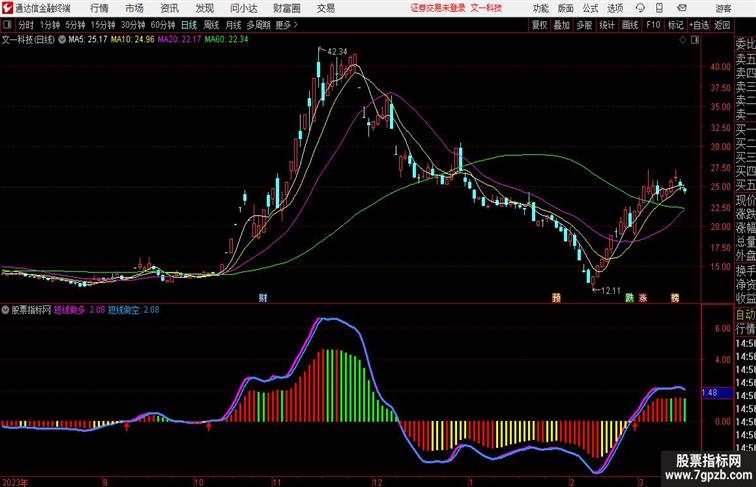Switch to 15分钟 period

(103, 25)
